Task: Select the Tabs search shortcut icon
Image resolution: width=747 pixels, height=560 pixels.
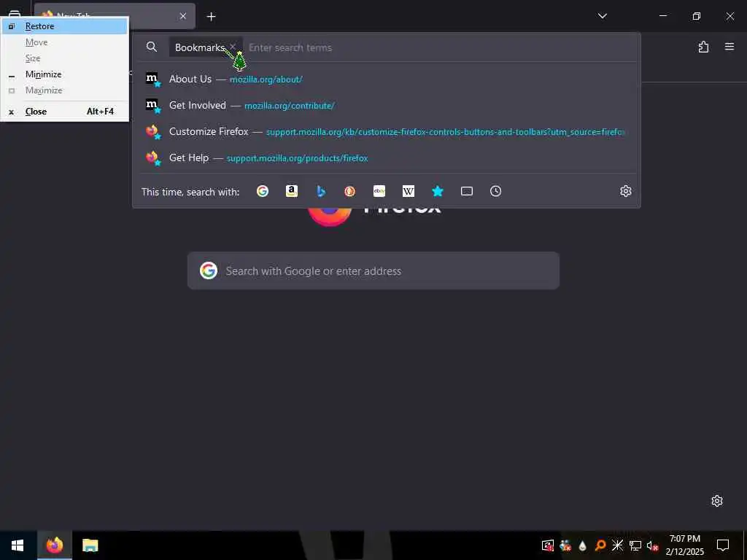Action: point(467,191)
